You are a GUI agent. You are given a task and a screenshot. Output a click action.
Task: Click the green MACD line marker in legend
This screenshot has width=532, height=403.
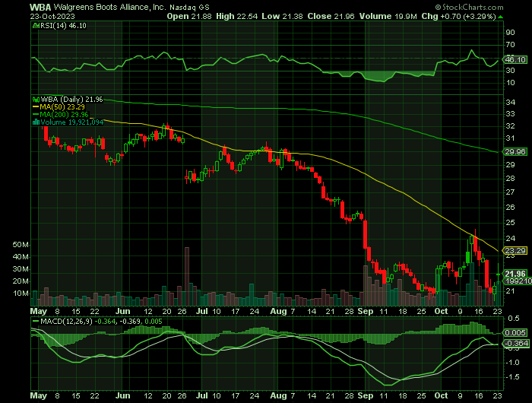(x=35, y=321)
